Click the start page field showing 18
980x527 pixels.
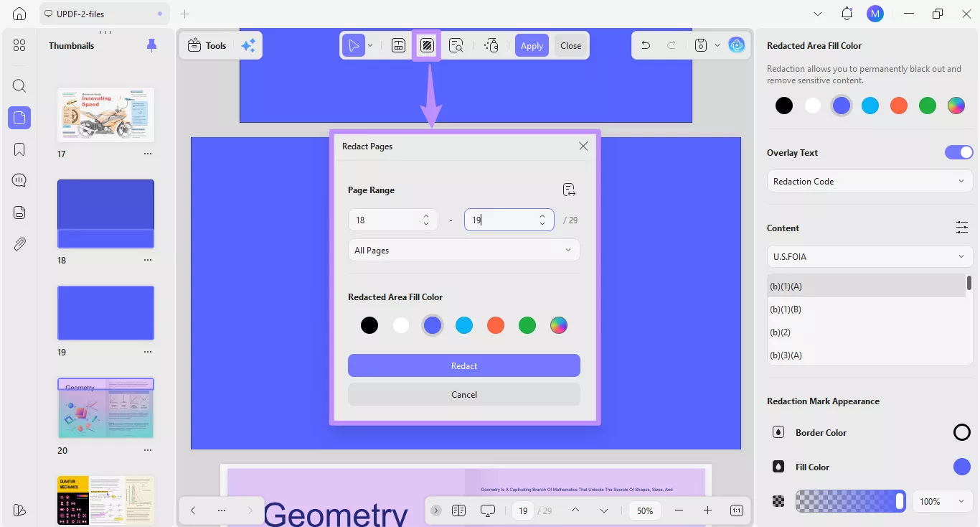coord(392,220)
